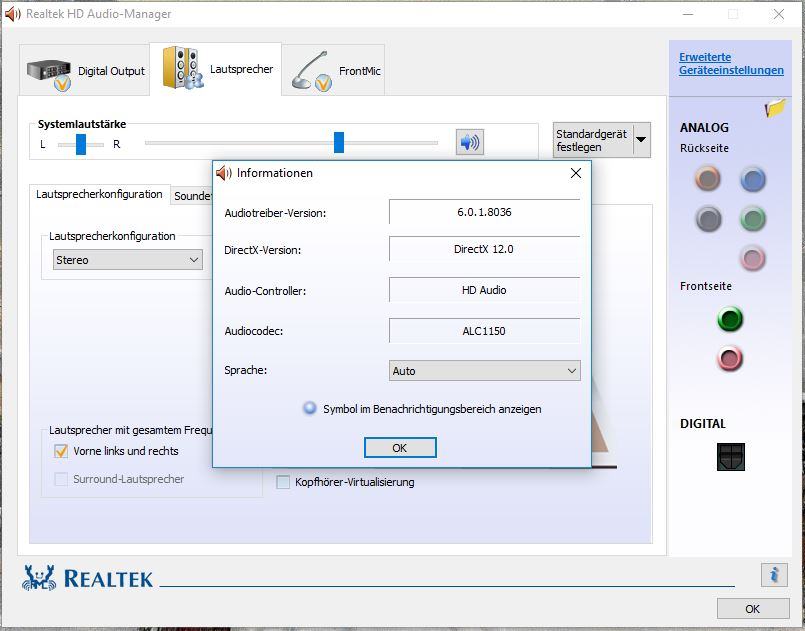The height and width of the screenshot is (631, 805).
Task: Click the information 'i' button at bottom right
Action: click(x=774, y=574)
